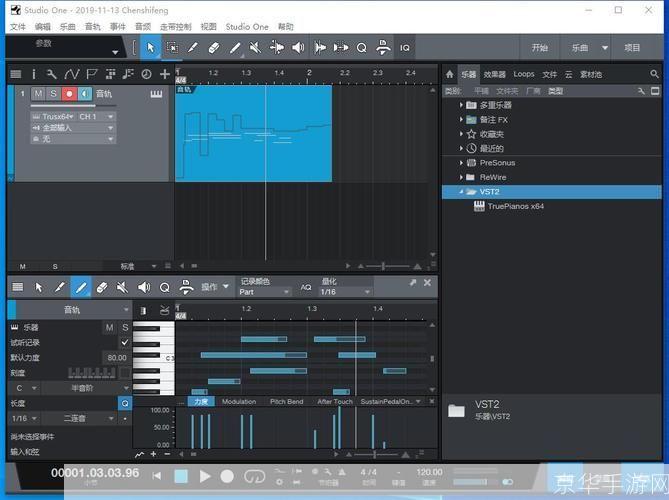Click the Stop button in transport
The image size is (669, 500).
181,476
